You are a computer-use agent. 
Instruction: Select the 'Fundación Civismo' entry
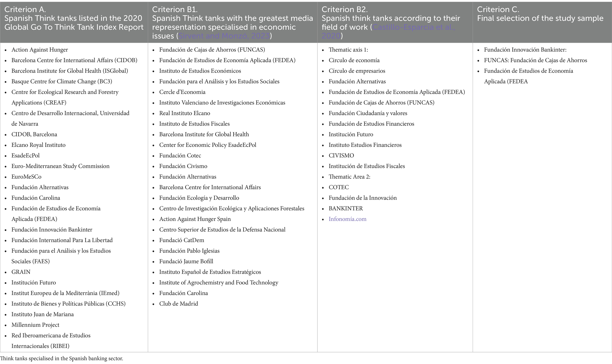pos(183,166)
